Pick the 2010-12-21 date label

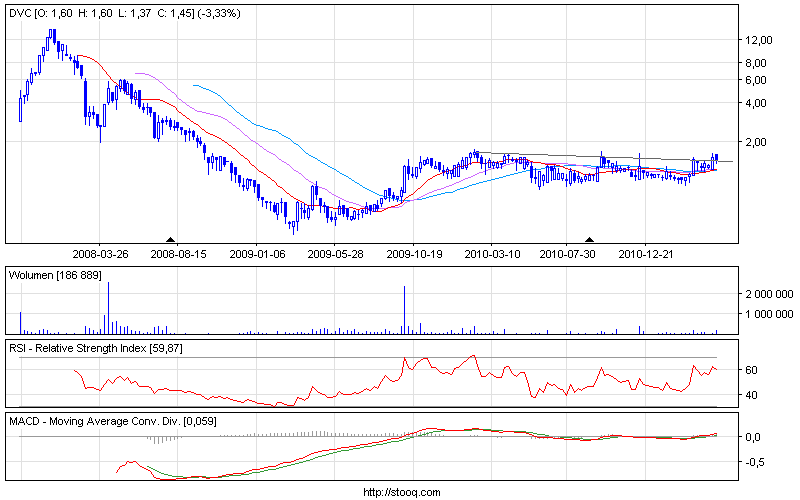coord(647,255)
